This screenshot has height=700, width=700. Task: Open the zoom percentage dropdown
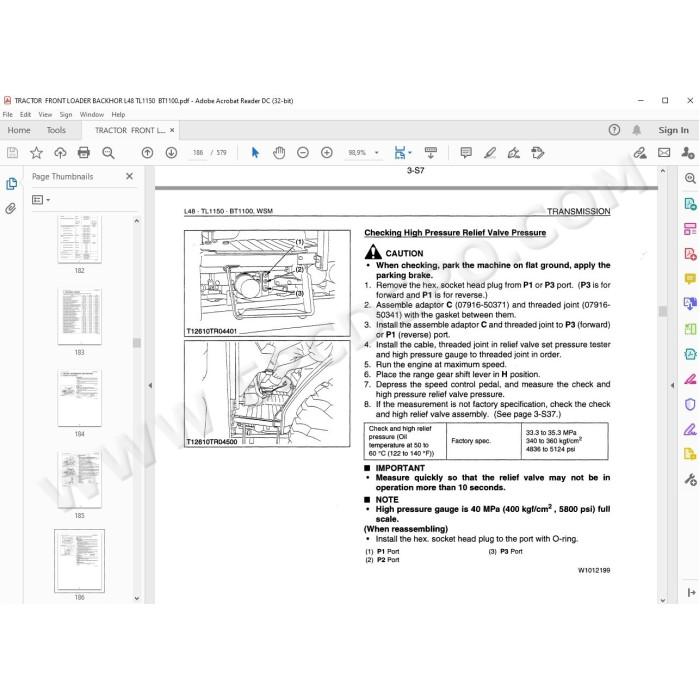pyautogui.click(x=376, y=153)
